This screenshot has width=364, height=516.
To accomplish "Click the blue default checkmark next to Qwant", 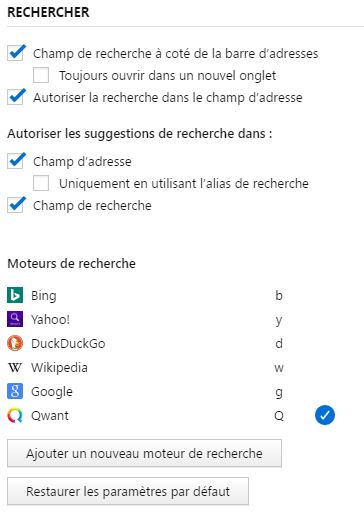I will tap(325, 415).
